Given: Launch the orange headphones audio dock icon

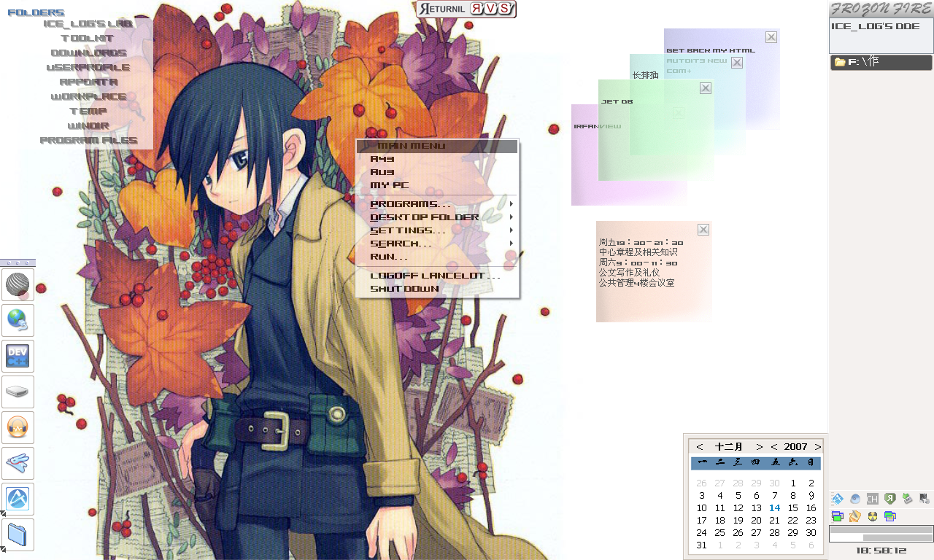Looking at the screenshot, I should click(x=18, y=428).
